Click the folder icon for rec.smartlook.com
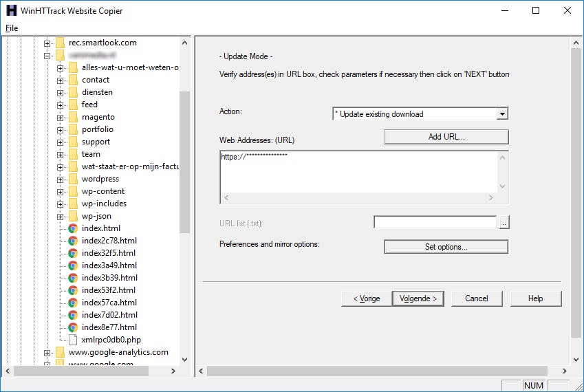 point(60,43)
